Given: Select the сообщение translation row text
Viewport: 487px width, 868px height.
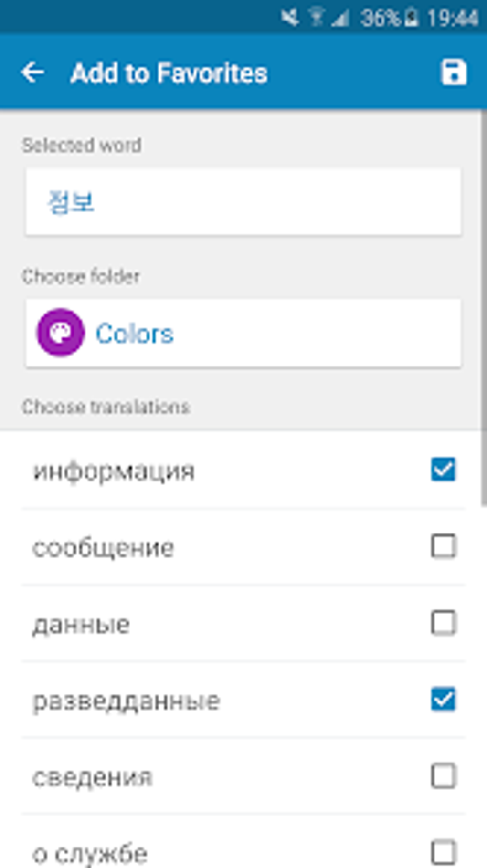Looking at the screenshot, I should (x=103, y=547).
